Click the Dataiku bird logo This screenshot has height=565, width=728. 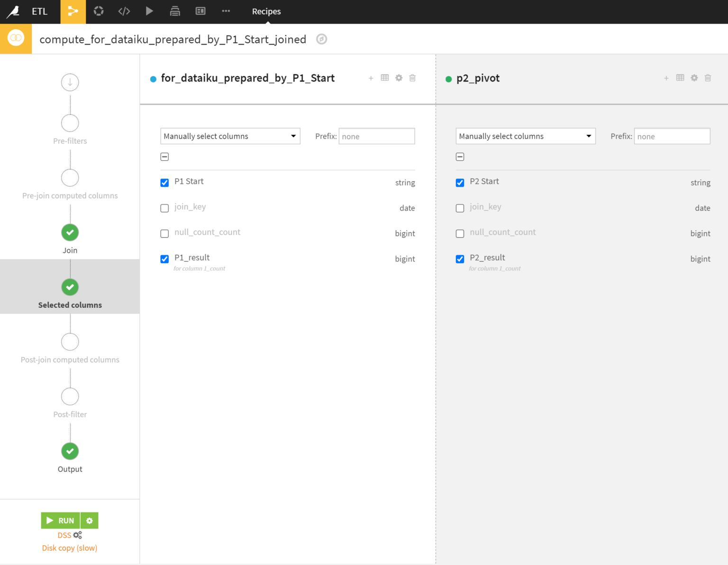13,11
